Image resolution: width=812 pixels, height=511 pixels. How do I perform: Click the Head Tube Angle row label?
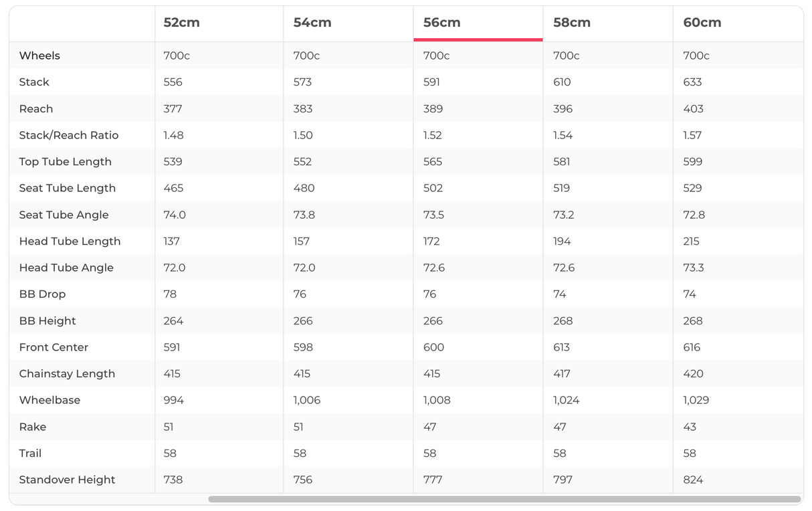pyautogui.click(x=66, y=268)
